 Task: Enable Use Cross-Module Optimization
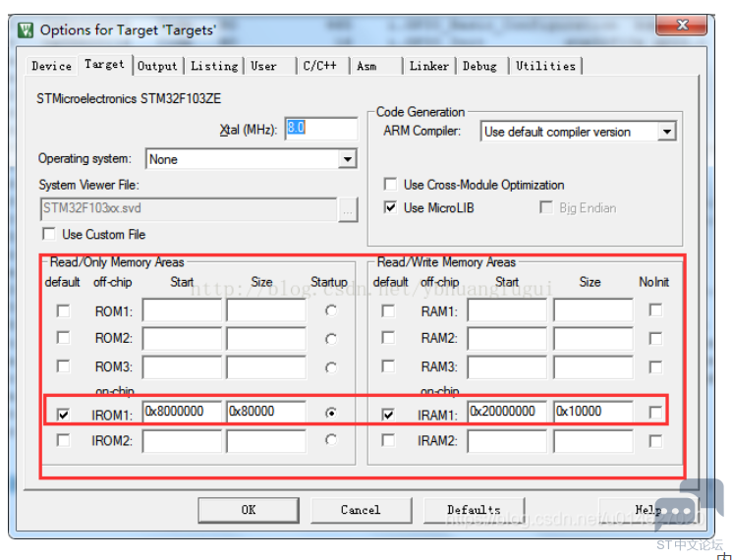point(390,185)
